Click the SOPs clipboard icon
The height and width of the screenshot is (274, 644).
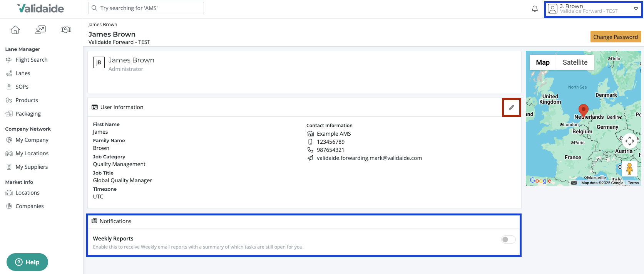9,87
